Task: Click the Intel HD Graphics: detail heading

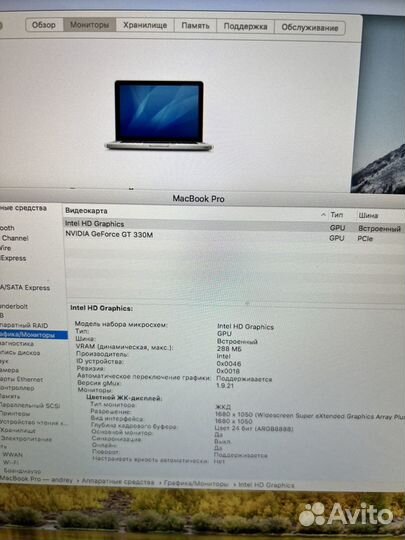Action: click(102, 308)
